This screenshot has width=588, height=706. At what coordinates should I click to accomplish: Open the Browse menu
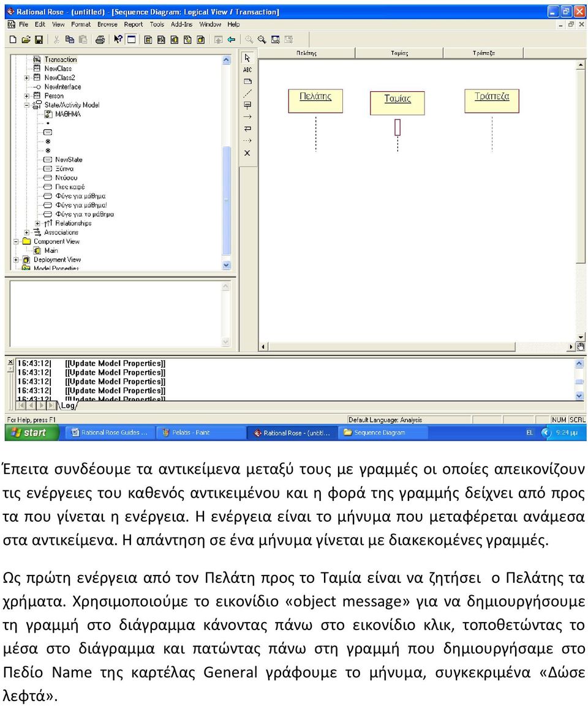pos(107,24)
